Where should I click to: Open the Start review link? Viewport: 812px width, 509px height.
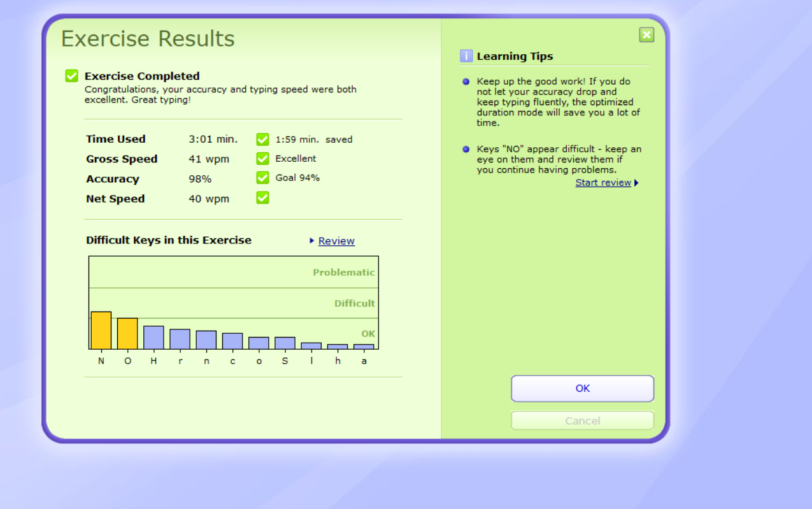click(602, 183)
